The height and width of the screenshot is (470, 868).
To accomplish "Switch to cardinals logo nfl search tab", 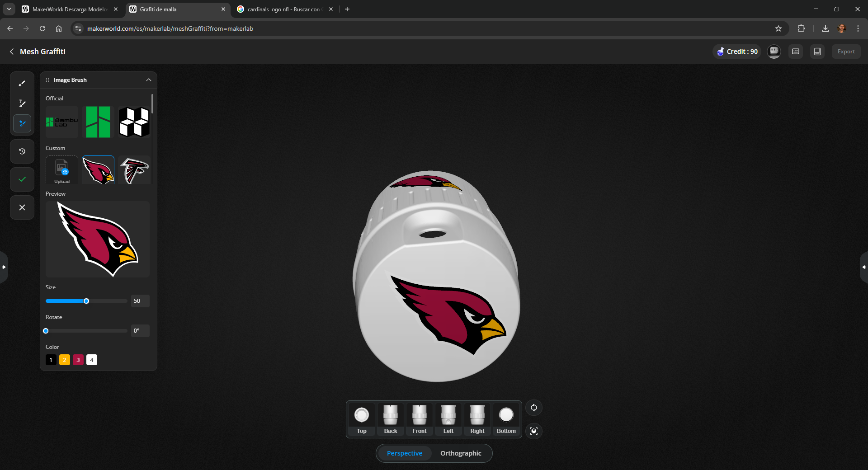I will (x=284, y=9).
